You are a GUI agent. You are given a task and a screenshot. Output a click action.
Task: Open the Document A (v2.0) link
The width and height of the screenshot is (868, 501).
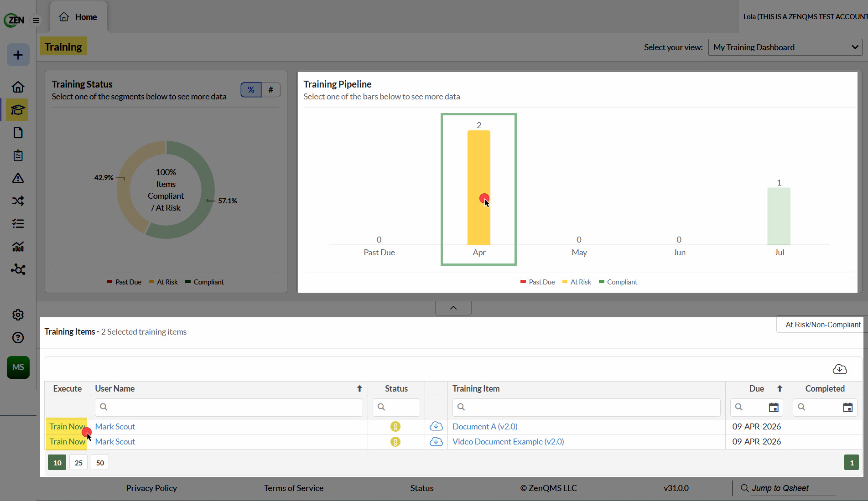485,427
